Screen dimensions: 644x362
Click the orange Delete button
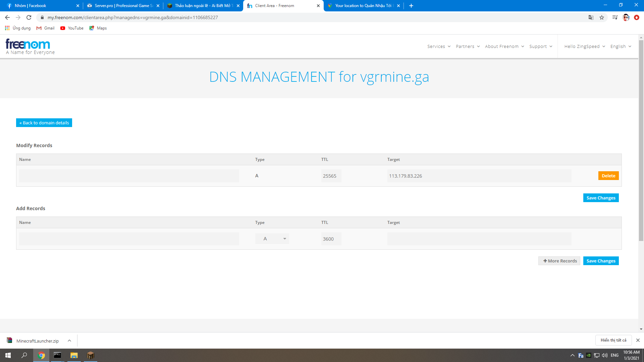[x=608, y=176]
